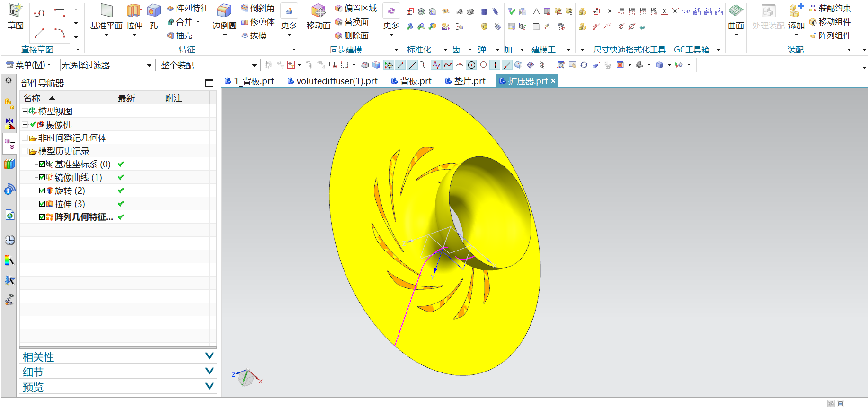Switch to the 垫片.prt tab
868x407 pixels.
click(465, 81)
